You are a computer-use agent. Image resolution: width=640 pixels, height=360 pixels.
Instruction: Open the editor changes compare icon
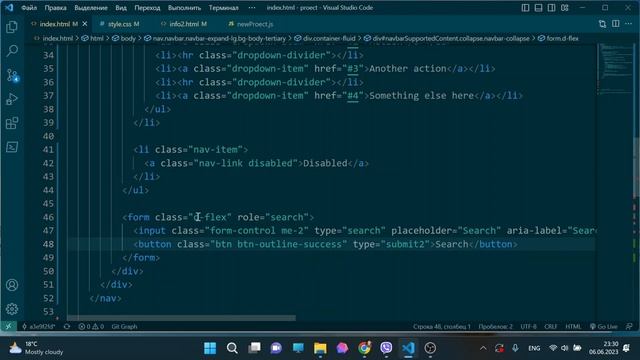602,24
